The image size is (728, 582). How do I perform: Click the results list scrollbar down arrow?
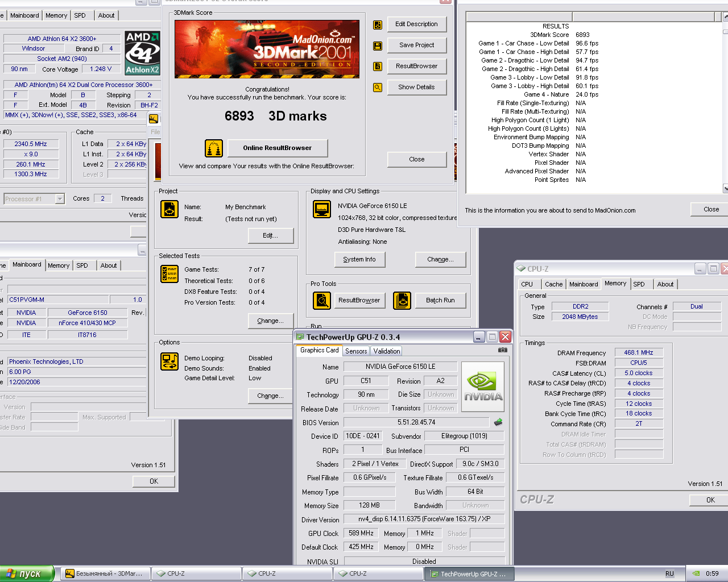[x=725, y=188]
